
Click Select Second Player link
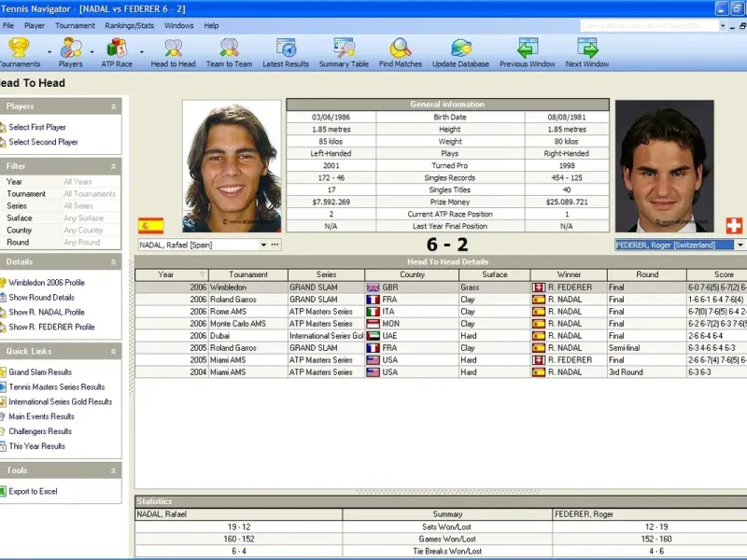[43, 142]
